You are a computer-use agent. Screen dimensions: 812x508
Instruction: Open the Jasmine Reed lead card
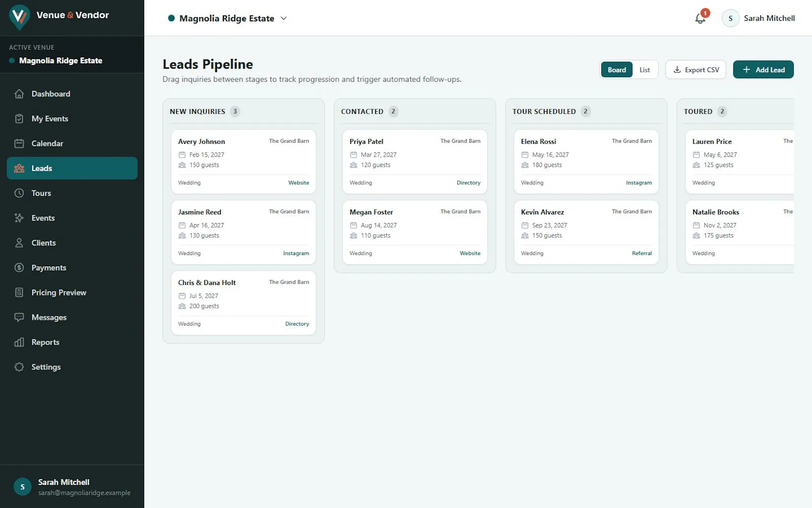(244, 233)
